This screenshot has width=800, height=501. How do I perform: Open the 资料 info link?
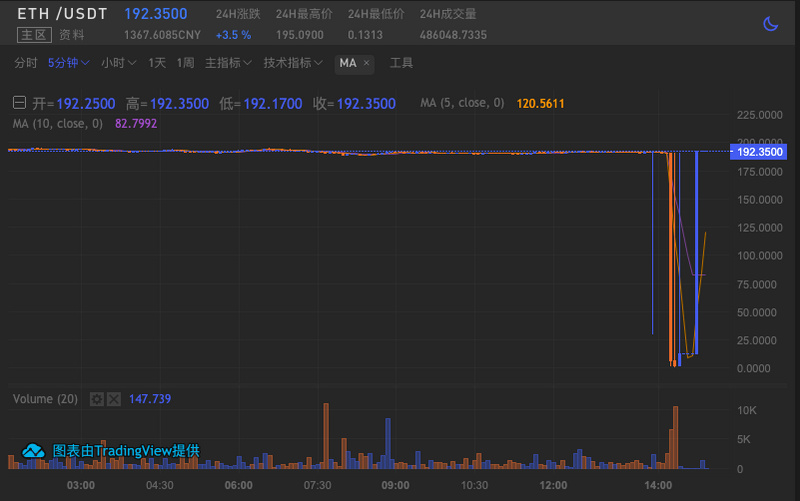tap(71, 35)
